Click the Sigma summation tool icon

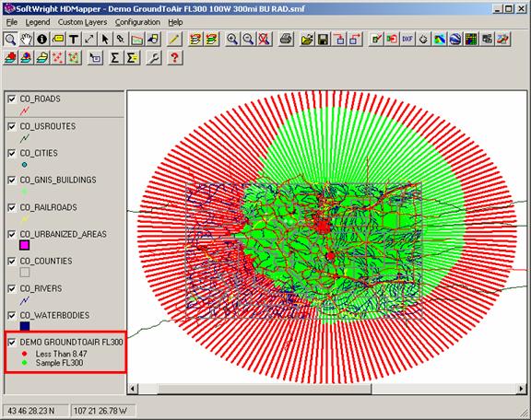pyautogui.click(x=115, y=58)
